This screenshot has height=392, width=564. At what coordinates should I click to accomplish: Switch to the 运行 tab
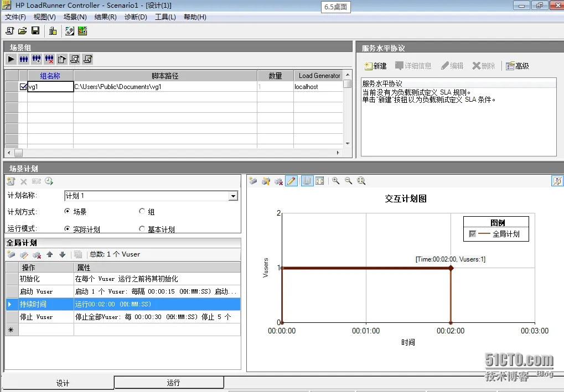[169, 383]
